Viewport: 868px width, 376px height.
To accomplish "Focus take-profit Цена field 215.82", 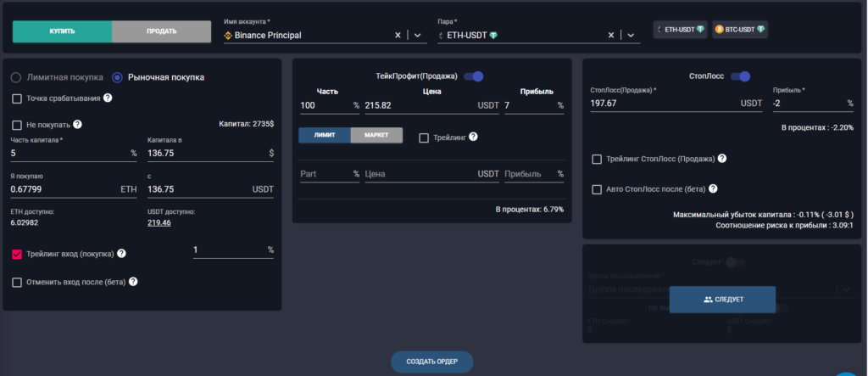I will (431, 105).
